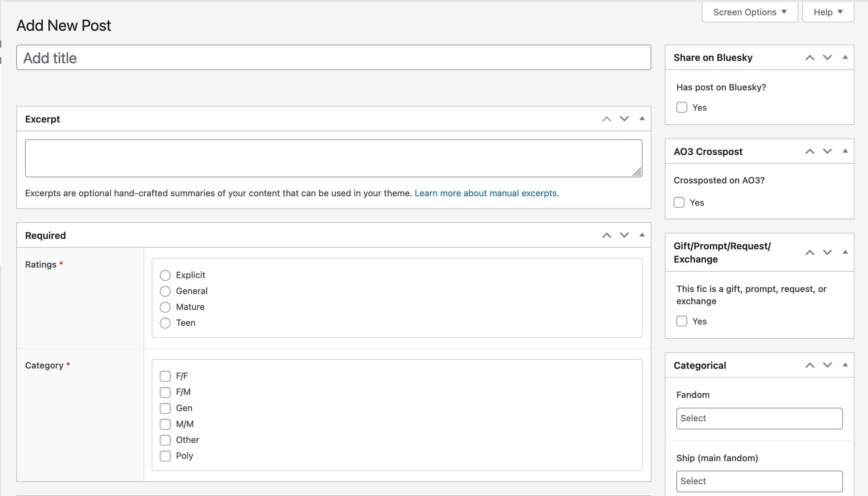Move the Excerpt panel down
This screenshot has width=868, height=496.
(624, 118)
